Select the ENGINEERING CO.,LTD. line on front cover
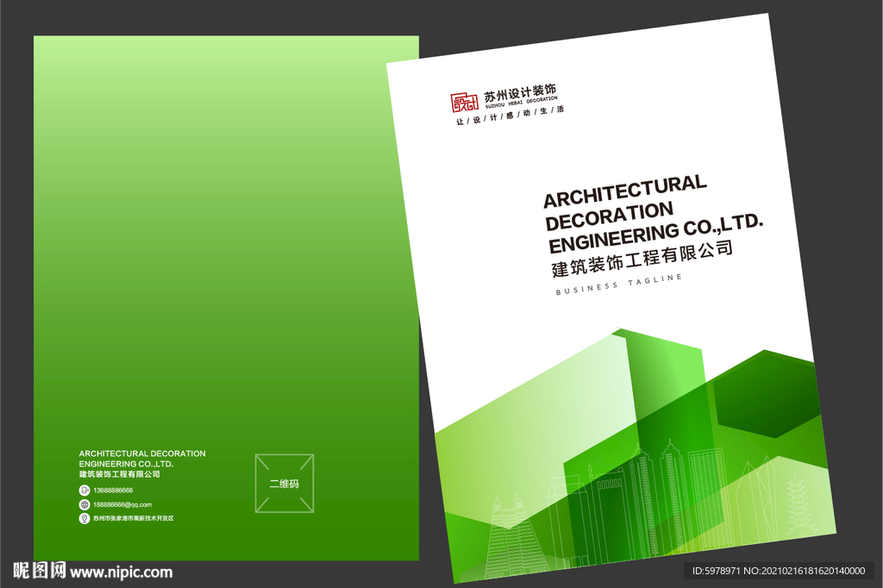This screenshot has width=883, height=588. pos(656,233)
